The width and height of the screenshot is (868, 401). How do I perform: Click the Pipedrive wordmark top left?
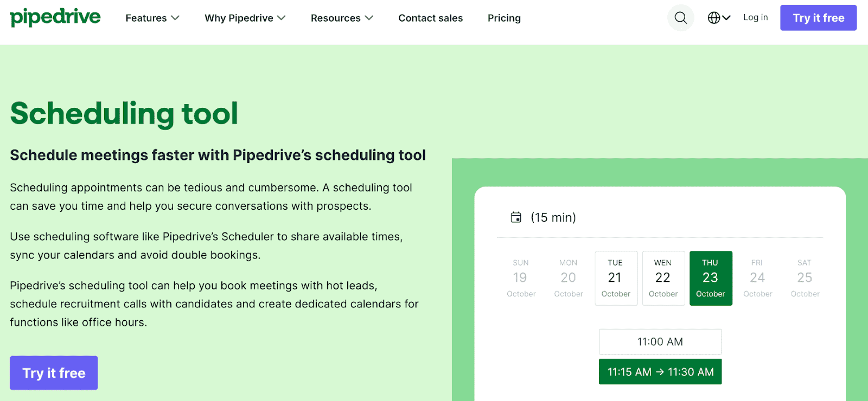tap(54, 16)
